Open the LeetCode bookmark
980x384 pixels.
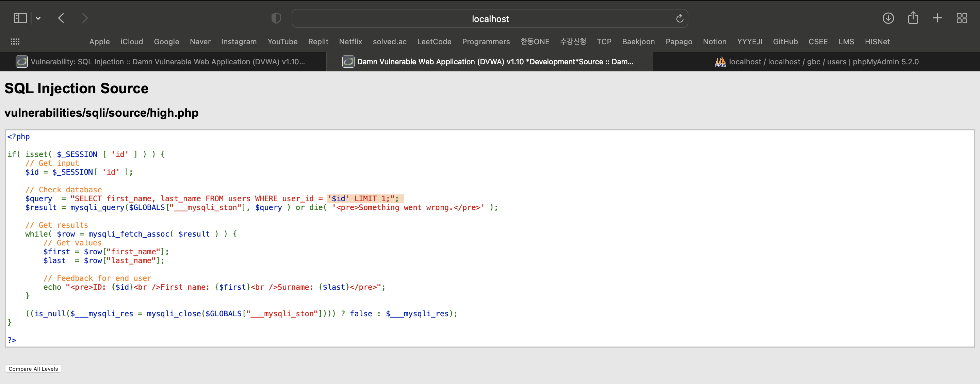pos(434,42)
